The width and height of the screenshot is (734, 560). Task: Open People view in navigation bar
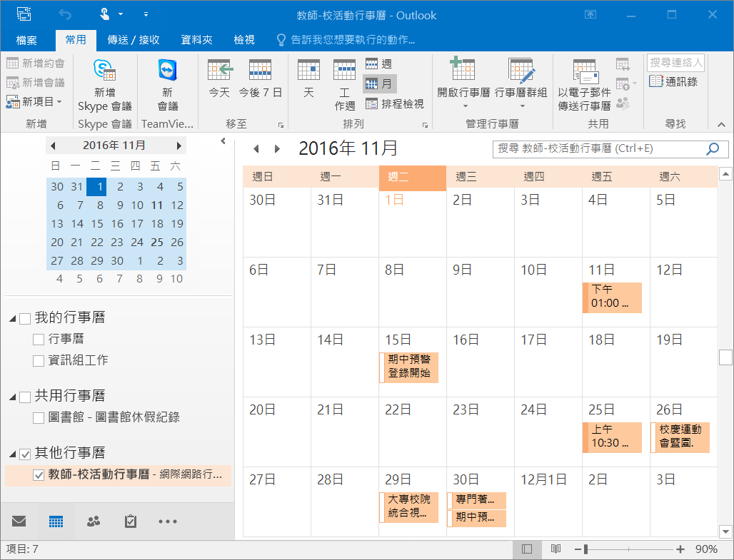click(x=94, y=521)
